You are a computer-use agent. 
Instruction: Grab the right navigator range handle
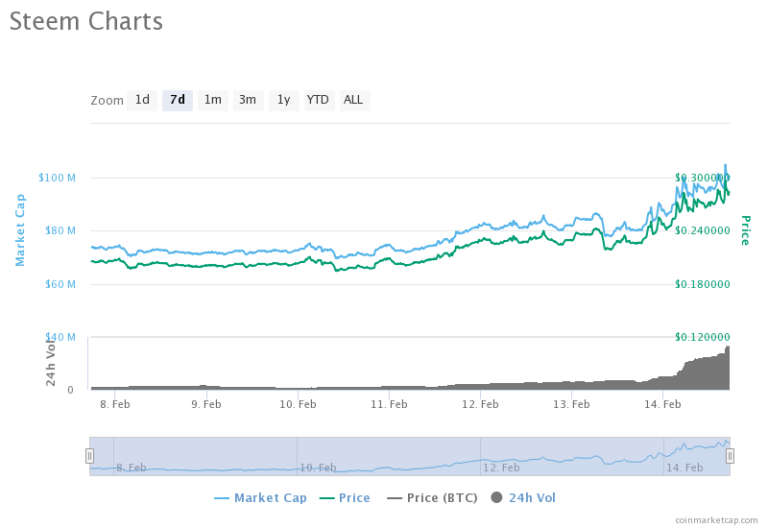pyautogui.click(x=730, y=456)
